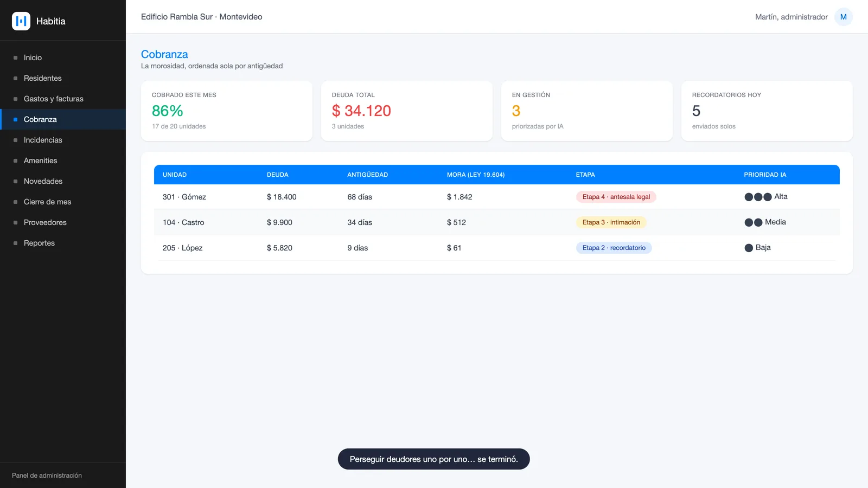Viewport: 868px width, 488px height.
Task: Click Martín, administrador user name
Action: pyautogui.click(x=792, y=17)
